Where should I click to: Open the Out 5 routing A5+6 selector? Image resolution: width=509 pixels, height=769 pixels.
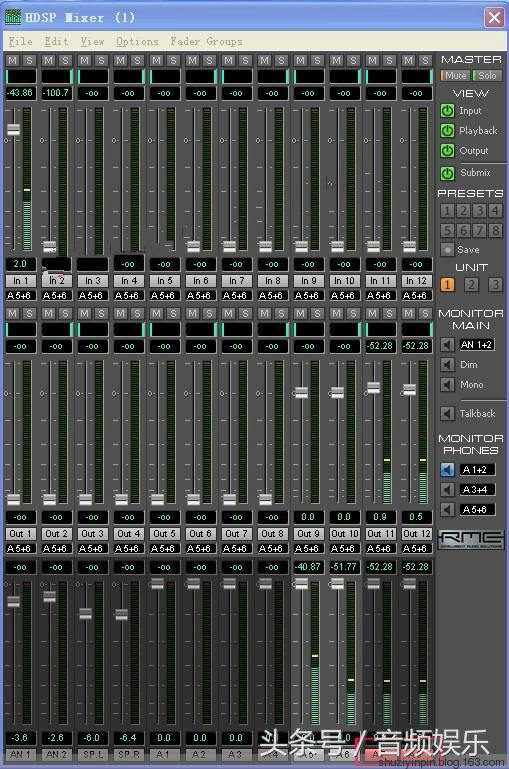click(164, 549)
